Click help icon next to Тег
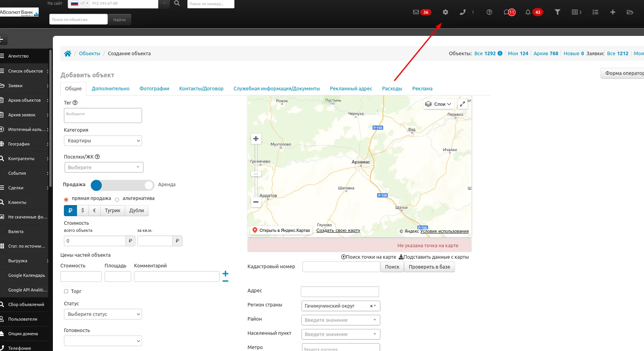The image size is (644, 351). [75, 103]
